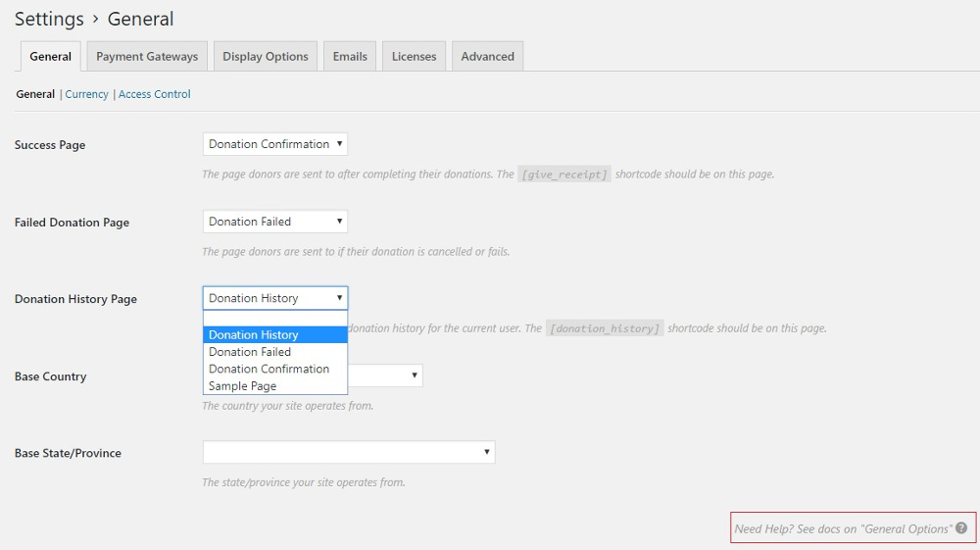Screen dimensions: 980x550
Task: Choose Donation Failed from the open list
Action: point(274,352)
